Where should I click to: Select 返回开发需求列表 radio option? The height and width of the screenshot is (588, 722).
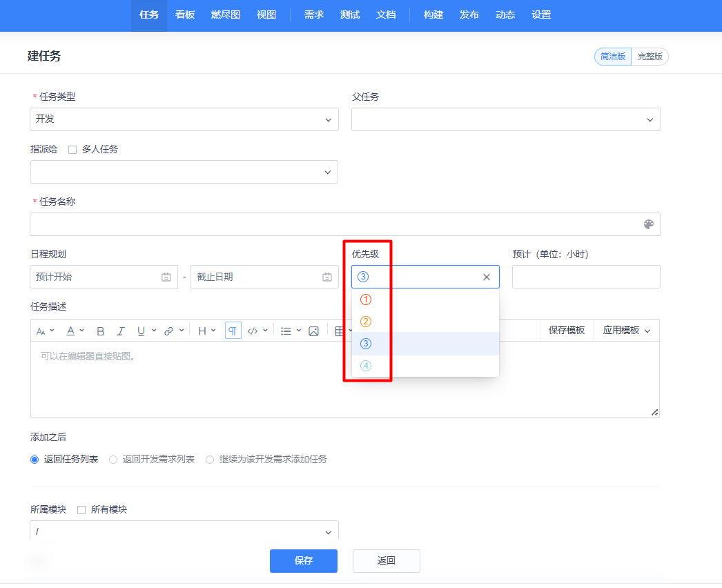point(113,460)
